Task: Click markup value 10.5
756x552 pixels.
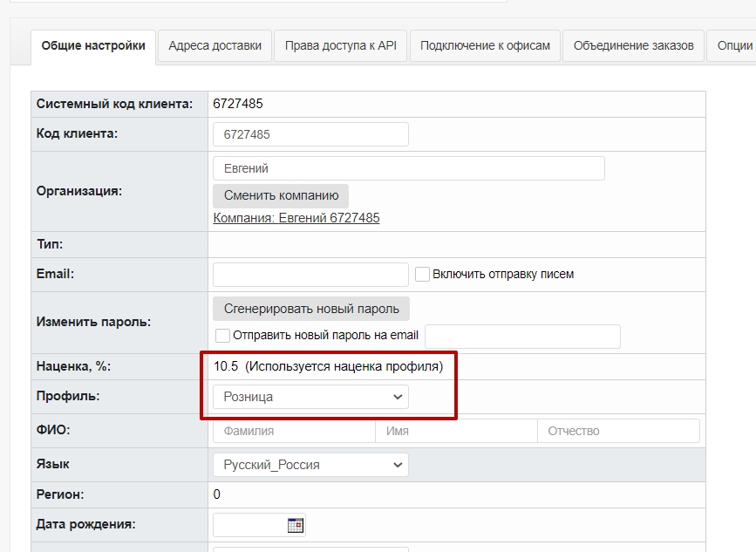Action: tap(226, 366)
